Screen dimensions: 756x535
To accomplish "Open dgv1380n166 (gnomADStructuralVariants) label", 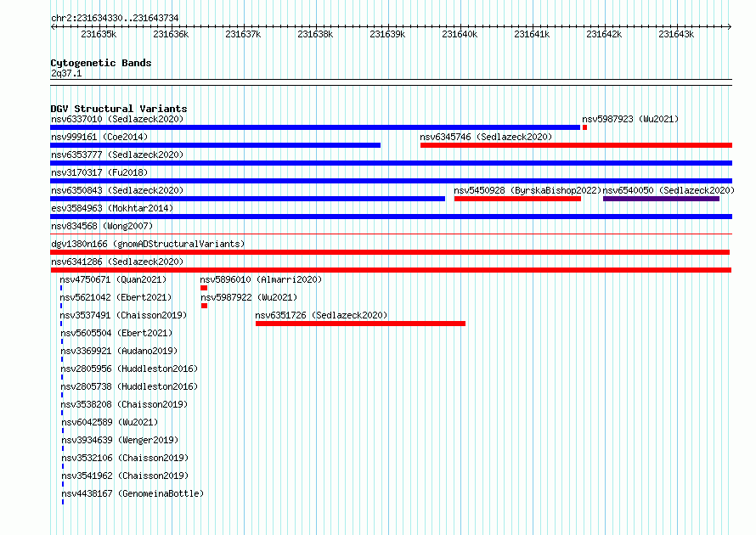I will (148, 244).
